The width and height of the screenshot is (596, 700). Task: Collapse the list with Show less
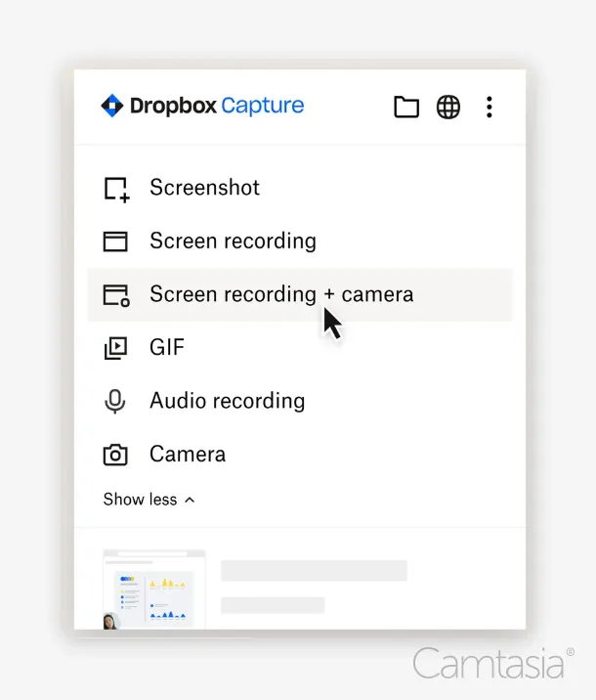pos(149,500)
